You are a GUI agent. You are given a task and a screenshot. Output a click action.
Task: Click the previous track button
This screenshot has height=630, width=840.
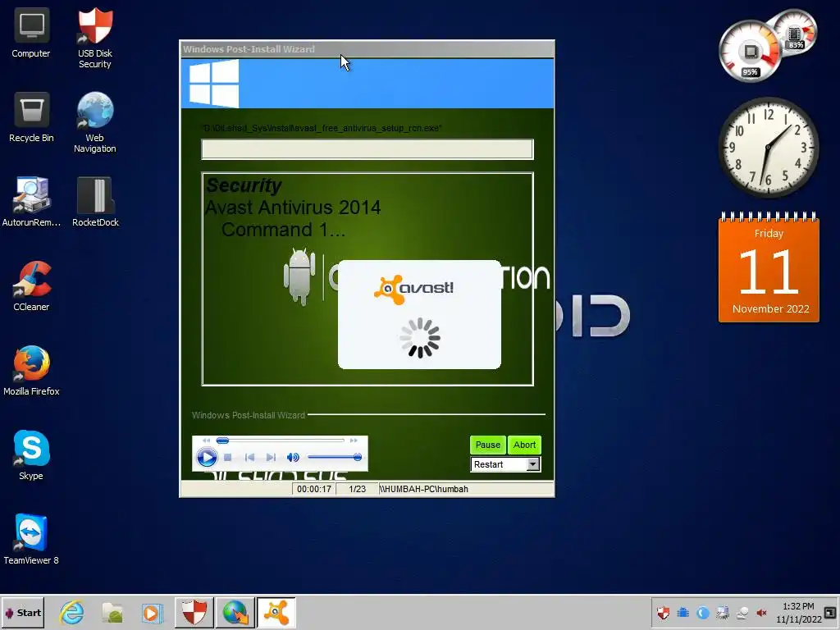(249, 458)
